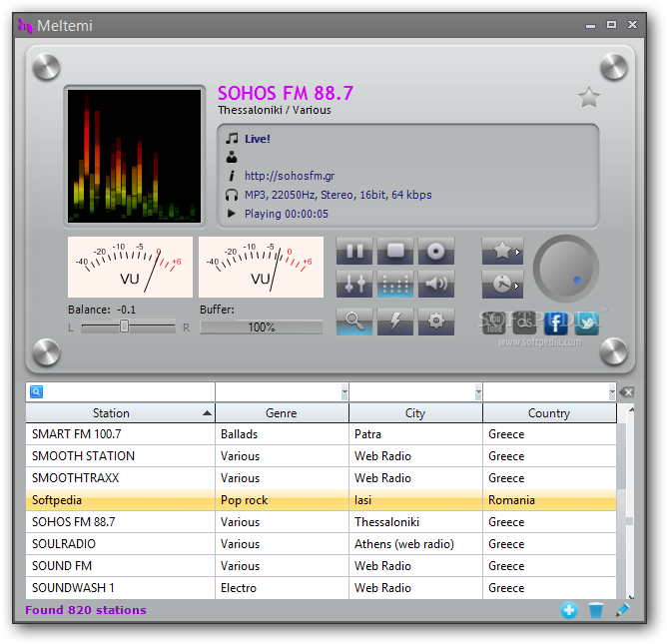The image size is (667, 644).
Task: Sort by the Country column header
Action: point(549,413)
